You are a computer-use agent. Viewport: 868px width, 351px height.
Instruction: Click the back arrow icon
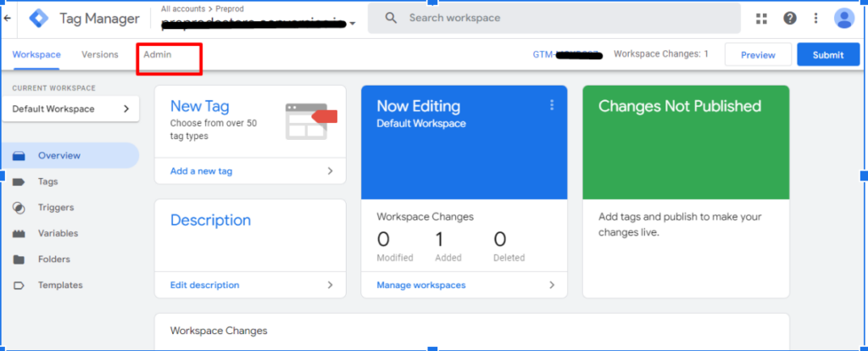[x=7, y=18]
